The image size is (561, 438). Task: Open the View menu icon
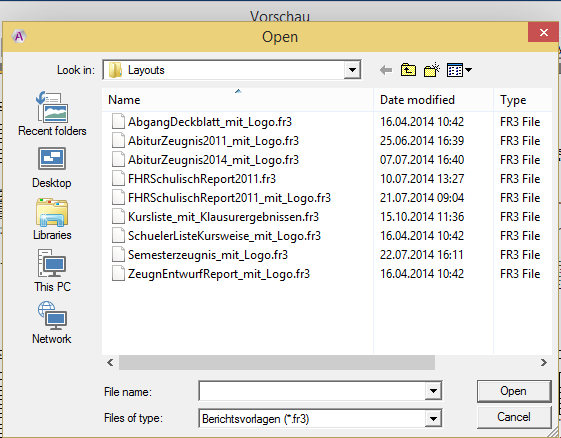point(459,70)
